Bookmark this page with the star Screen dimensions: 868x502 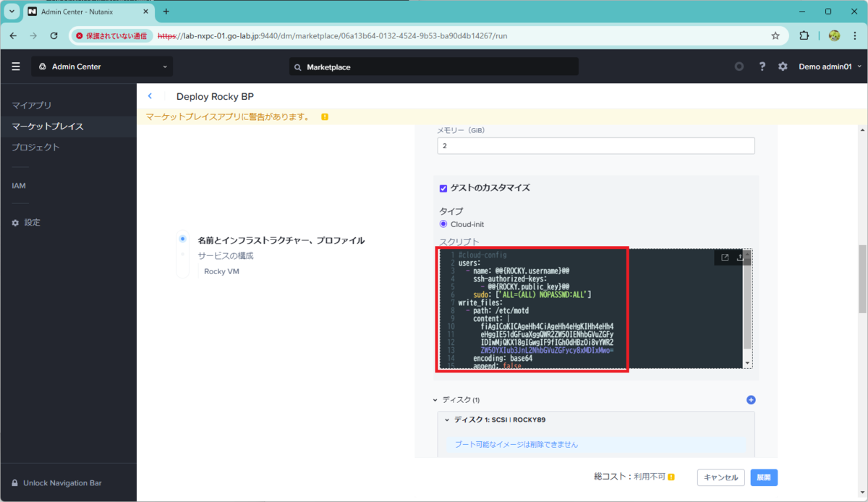(x=775, y=35)
